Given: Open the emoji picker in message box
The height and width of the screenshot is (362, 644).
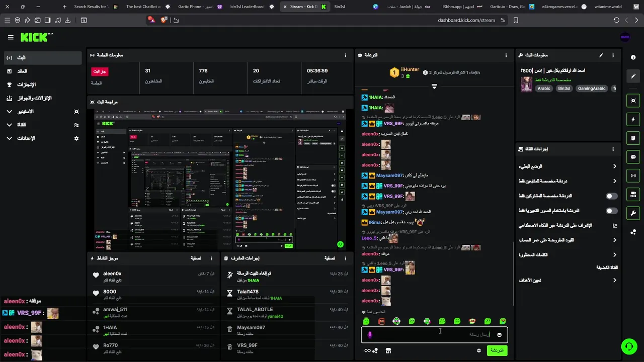Looking at the screenshot, I should (499, 335).
